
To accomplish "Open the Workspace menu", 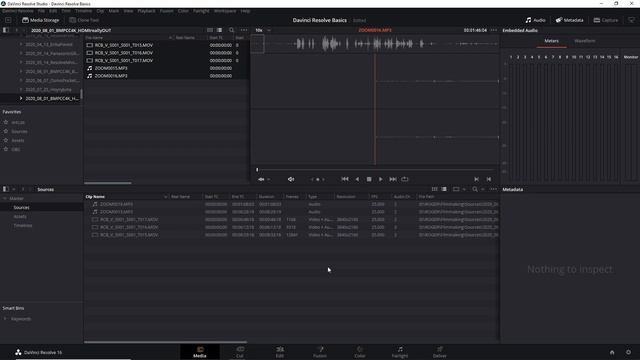I will (x=225, y=11).
